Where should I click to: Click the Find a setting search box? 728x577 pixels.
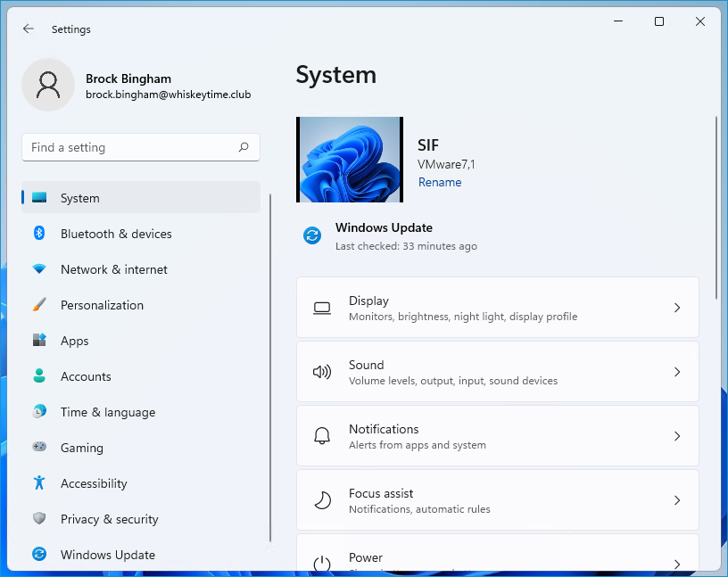[x=129, y=148]
